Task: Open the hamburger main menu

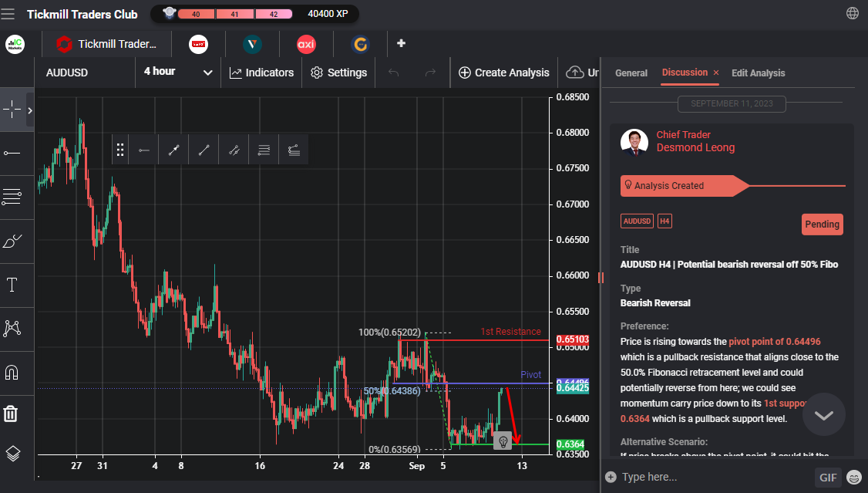Action: click(x=8, y=14)
